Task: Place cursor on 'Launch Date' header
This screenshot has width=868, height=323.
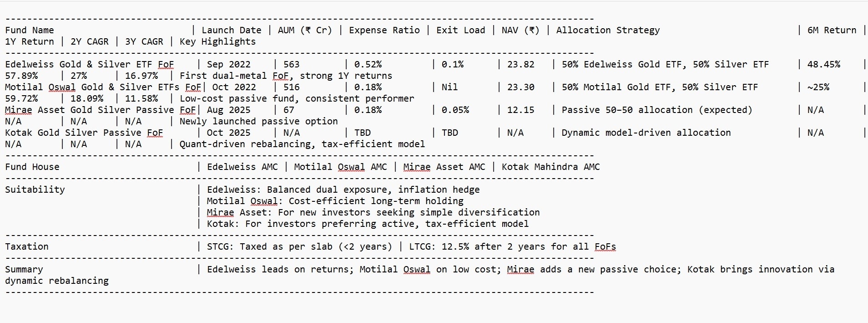Action: click(x=231, y=30)
